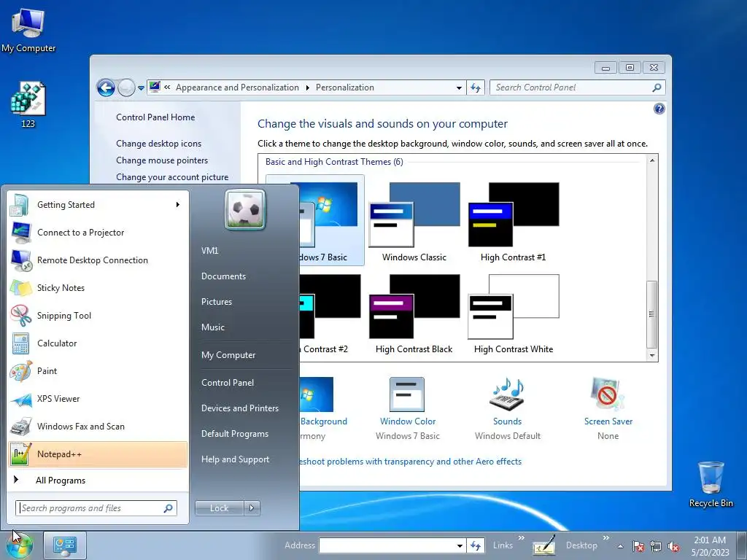Viewport: 747px width, 560px height.
Task: Open Control Panel from Start menu
Action: [x=228, y=383]
